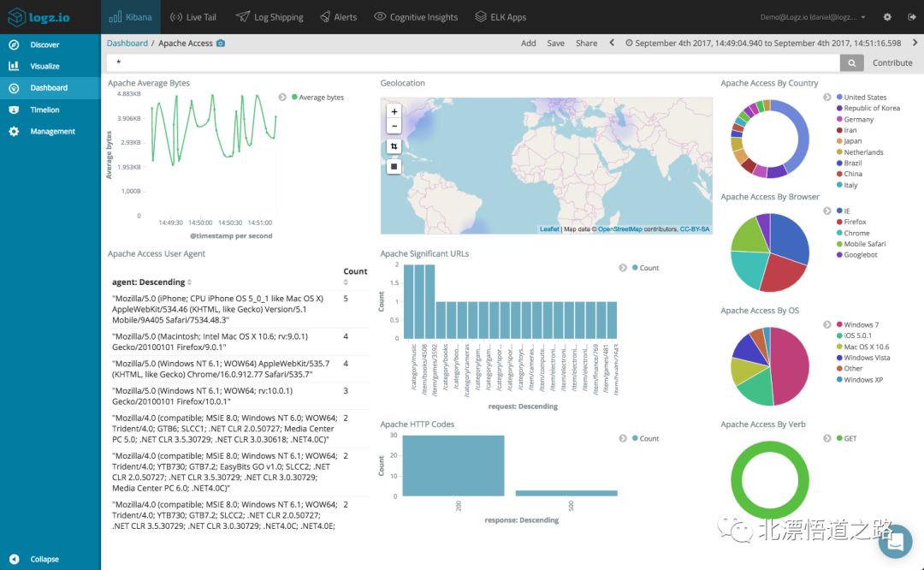Click the Mobile Safari legend entry
The image size is (924, 570).
[861, 243]
